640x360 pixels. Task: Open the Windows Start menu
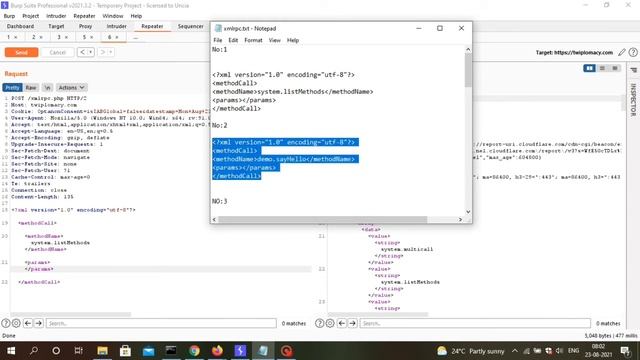pyautogui.click(x=11, y=351)
